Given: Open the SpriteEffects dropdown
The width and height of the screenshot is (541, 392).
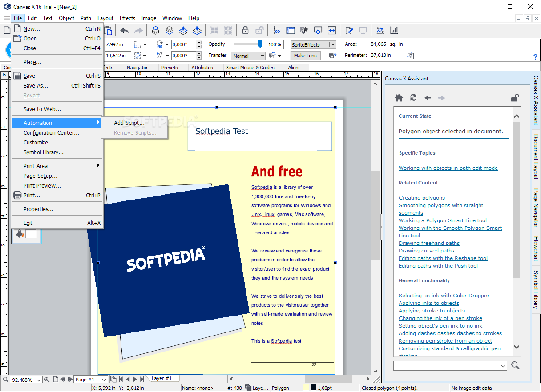Looking at the screenshot, I should (x=332, y=45).
